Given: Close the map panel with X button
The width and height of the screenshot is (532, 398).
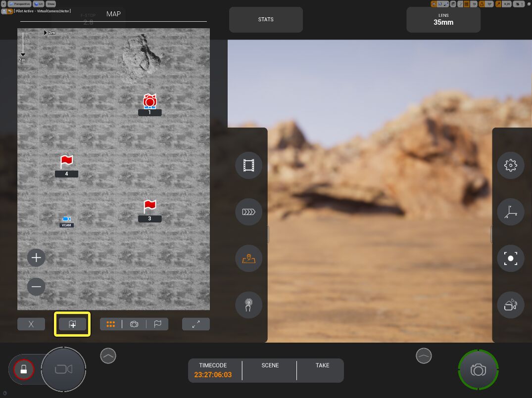Looking at the screenshot, I should tap(31, 324).
